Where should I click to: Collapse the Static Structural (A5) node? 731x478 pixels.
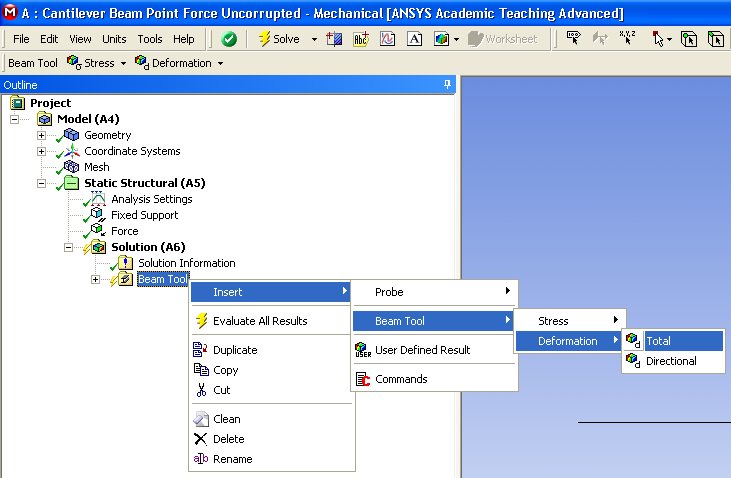(x=41, y=183)
